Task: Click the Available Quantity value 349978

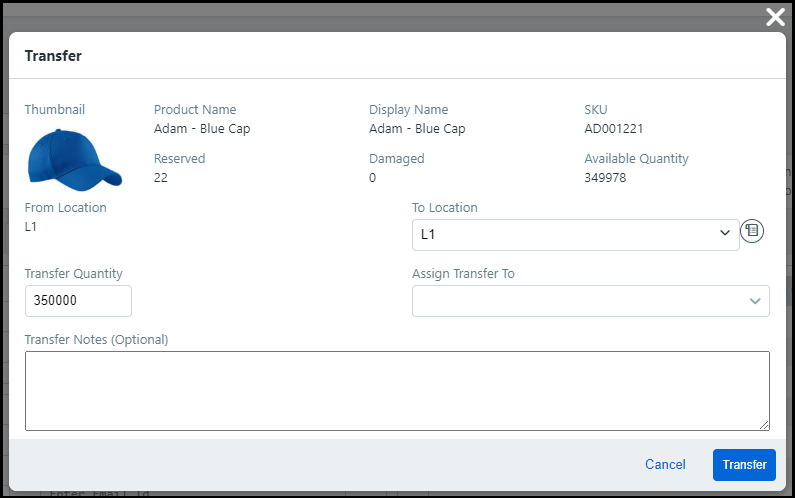Action: [x=609, y=178]
